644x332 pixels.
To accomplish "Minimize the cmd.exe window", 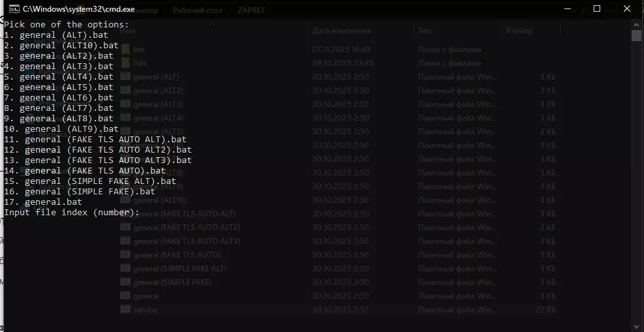I will [567, 9].
